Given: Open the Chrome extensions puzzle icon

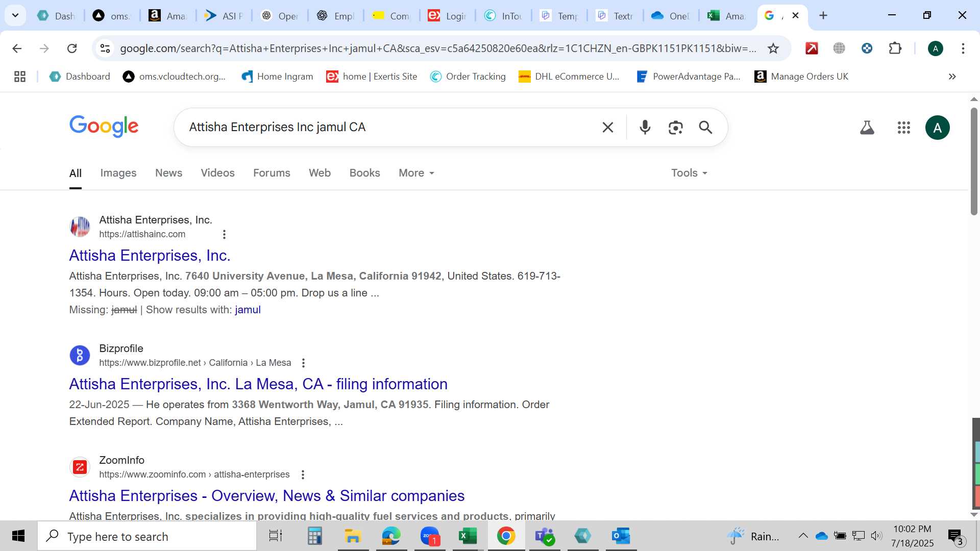Looking at the screenshot, I should (x=895, y=48).
